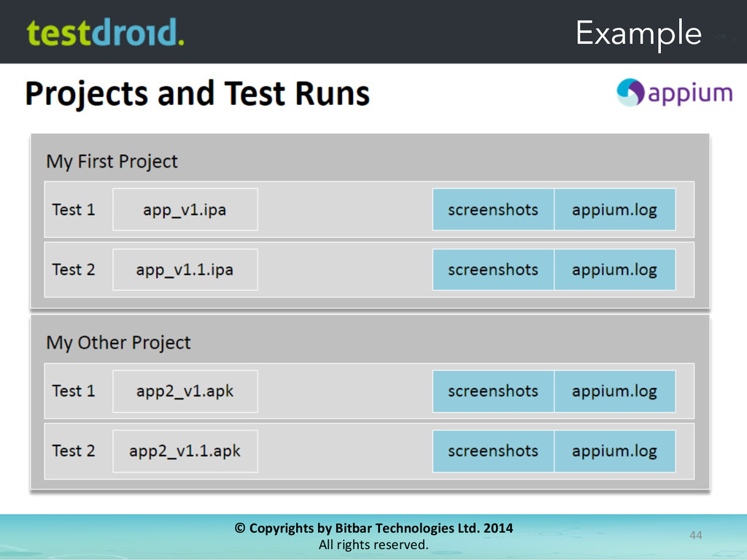The height and width of the screenshot is (560, 747).
Task: Open 'My Other Project' heading
Action: [118, 343]
